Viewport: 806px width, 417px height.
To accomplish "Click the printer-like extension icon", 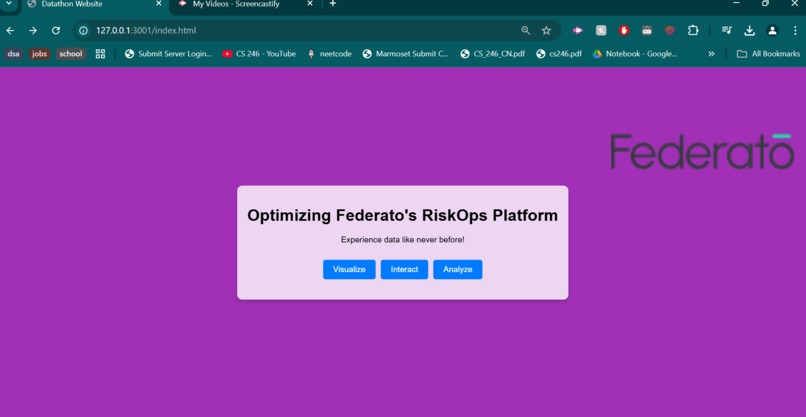I will click(x=647, y=30).
